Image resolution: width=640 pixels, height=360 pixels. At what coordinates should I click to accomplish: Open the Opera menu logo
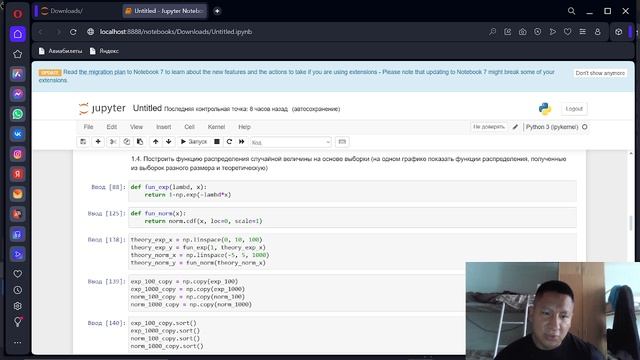pos(18,14)
